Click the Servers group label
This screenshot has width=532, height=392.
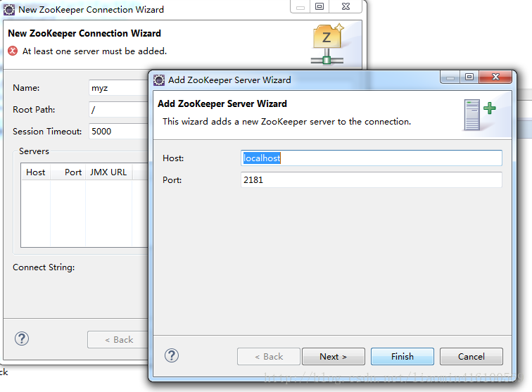click(x=34, y=151)
